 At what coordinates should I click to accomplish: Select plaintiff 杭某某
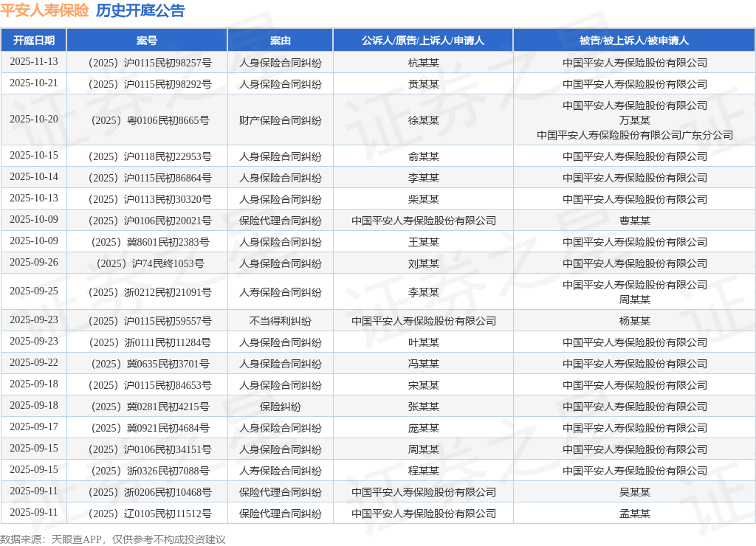[x=423, y=63]
